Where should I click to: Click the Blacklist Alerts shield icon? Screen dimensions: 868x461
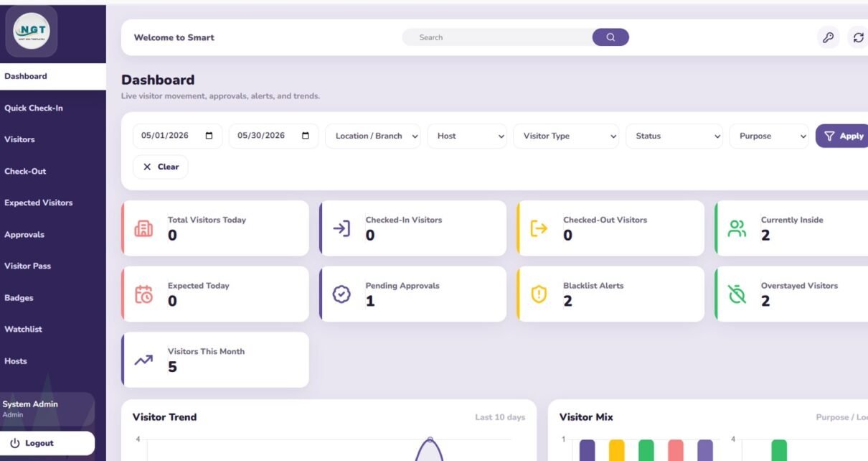539,294
